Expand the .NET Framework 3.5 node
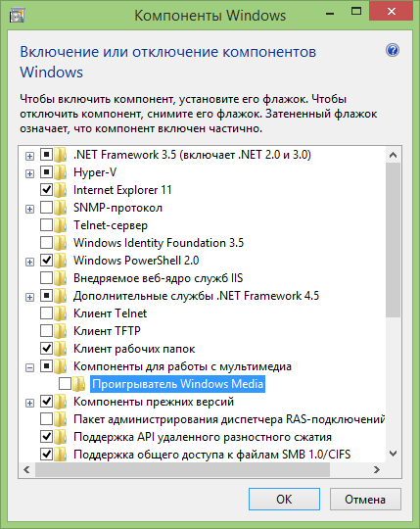 click(30, 156)
